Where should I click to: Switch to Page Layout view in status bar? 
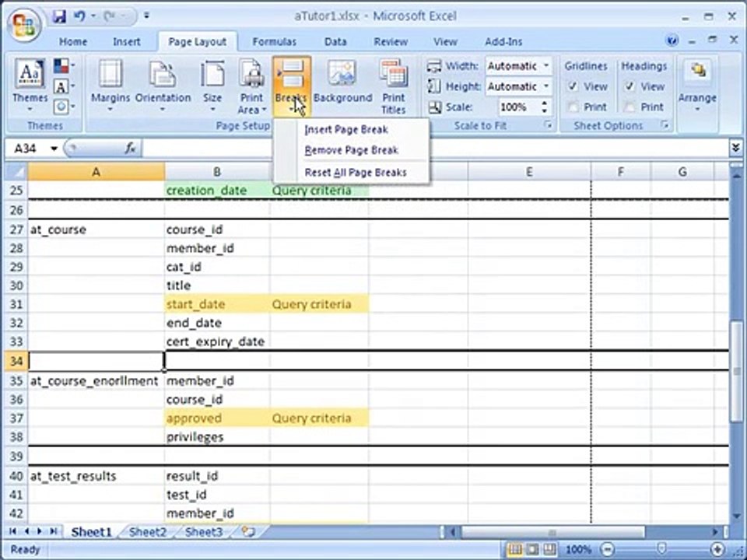(532, 550)
